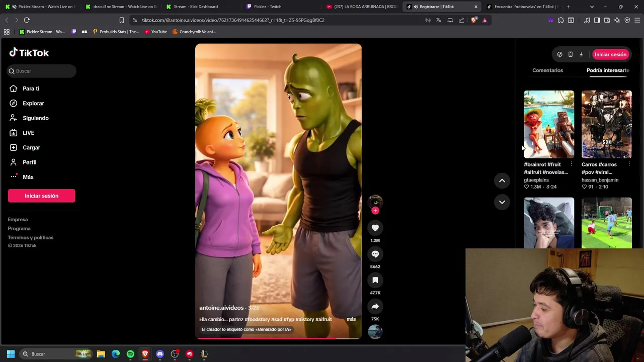This screenshot has width=644, height=362.
Task: Switch to Comentarios tab
Action: tap(547, 70)
